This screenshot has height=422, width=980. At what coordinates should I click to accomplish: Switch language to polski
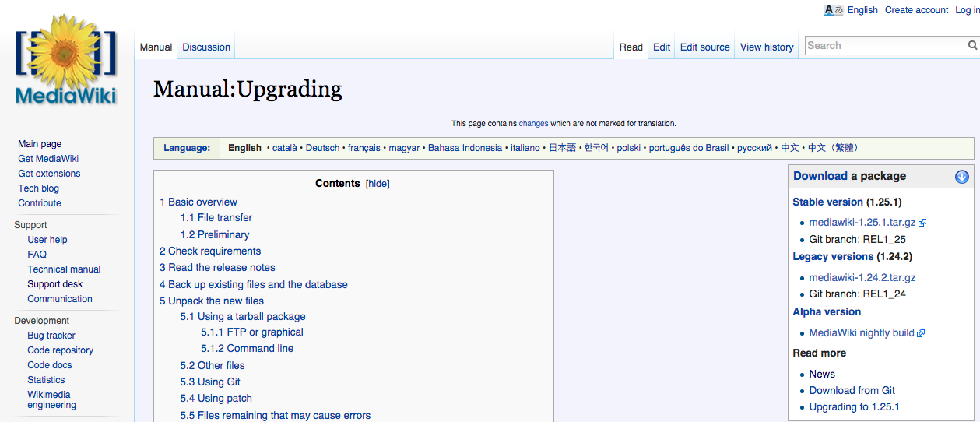[x=629, y=148]
